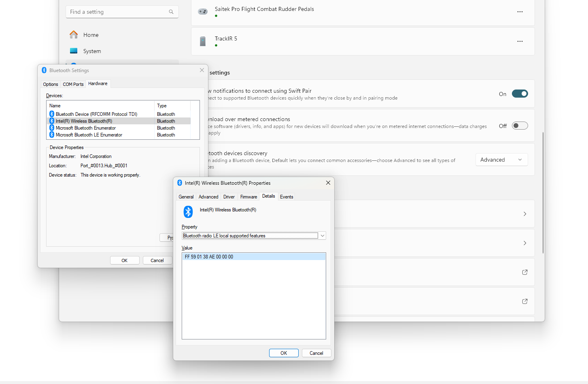Image resolution: width=588 pixels, height=384 pixels.
Task: Select the Intel(R) Wireless Bluetooth(R) device row
Action: [x=119, y=121]
